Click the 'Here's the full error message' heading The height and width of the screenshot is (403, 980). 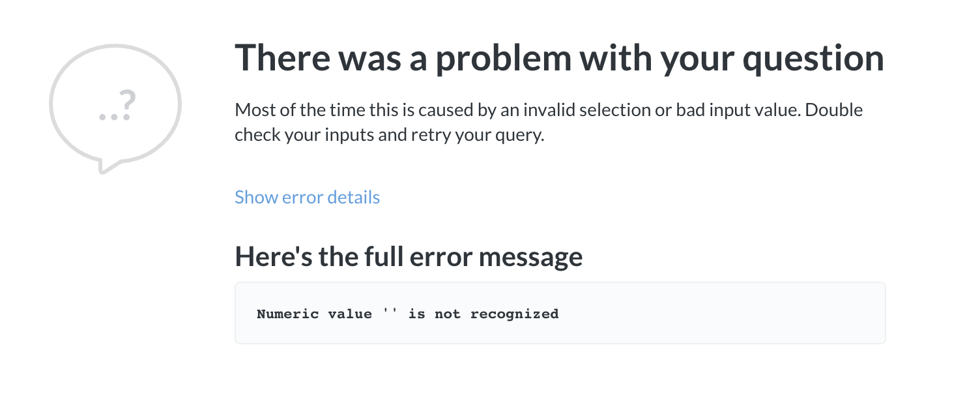[x=409, y=256]
